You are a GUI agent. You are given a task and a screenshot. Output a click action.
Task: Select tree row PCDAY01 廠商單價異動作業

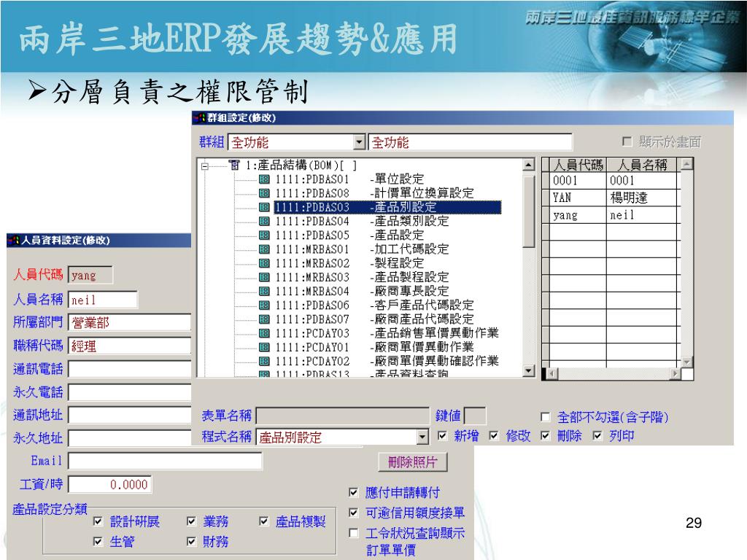(374, 347)
